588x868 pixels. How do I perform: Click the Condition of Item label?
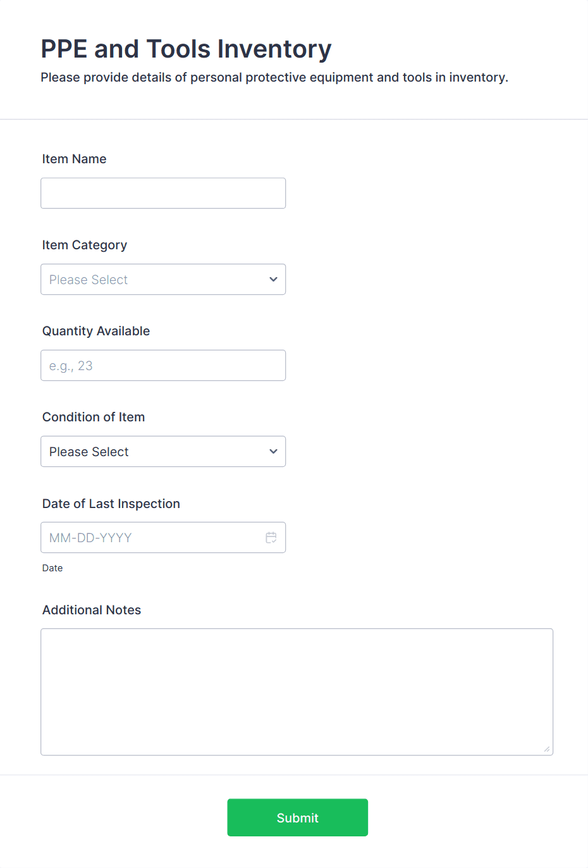coord(94,417)
